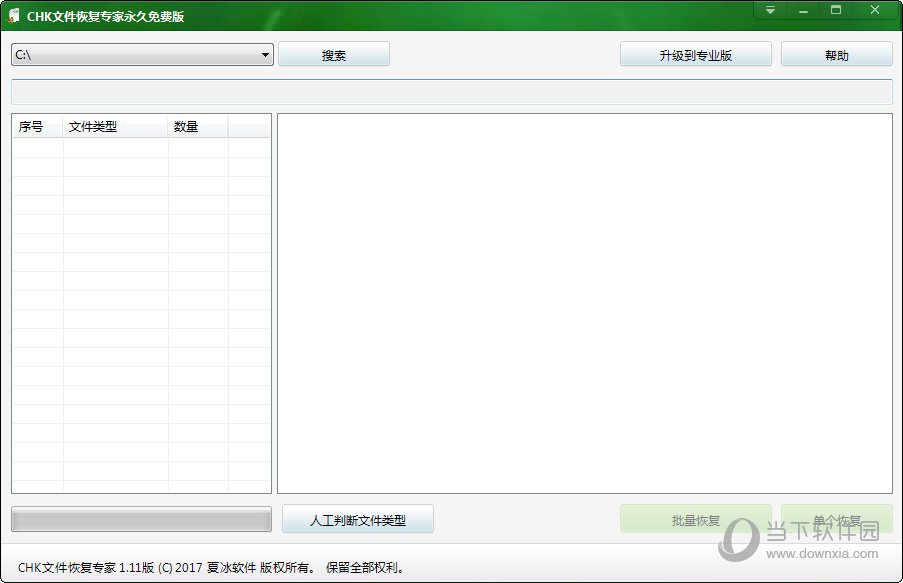Click the CHK app icon in title bar
The image size is (903, 583).
coord(14,16)
